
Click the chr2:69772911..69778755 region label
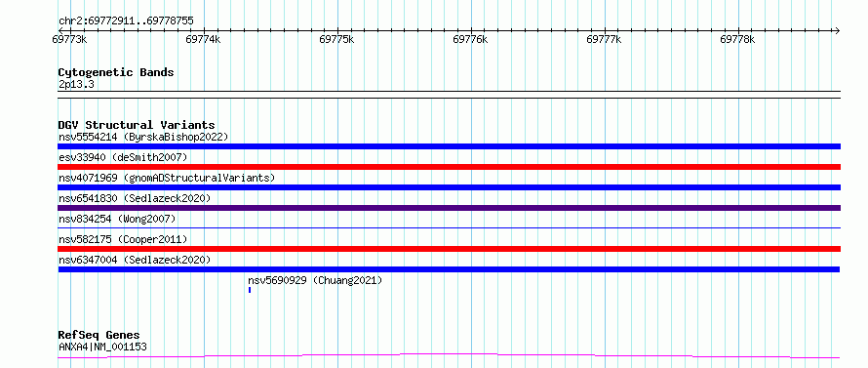point(126,21)
